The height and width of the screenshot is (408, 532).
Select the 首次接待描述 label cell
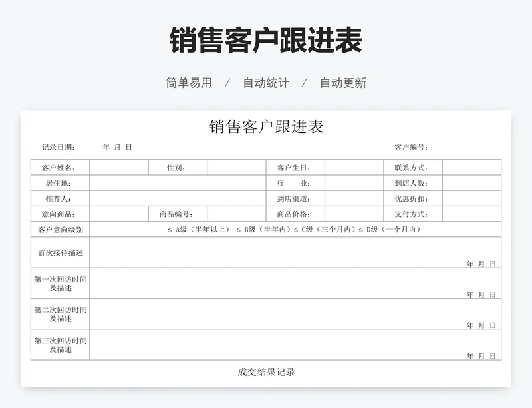[x=60, y=252]
